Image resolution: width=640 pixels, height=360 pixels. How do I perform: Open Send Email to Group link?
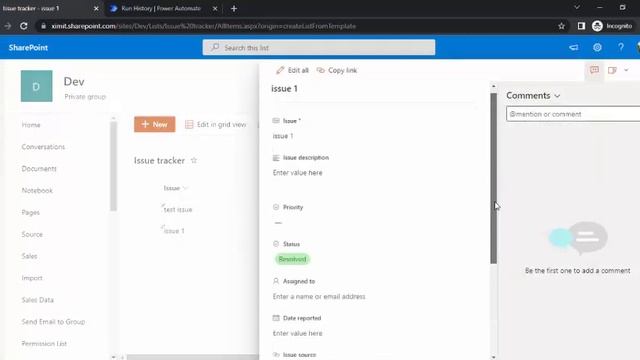click(53, 322)
